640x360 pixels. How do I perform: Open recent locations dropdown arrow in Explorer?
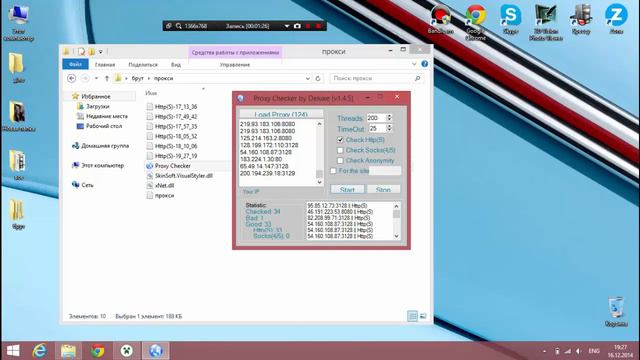pyautogui.click(x=96, y=78)
